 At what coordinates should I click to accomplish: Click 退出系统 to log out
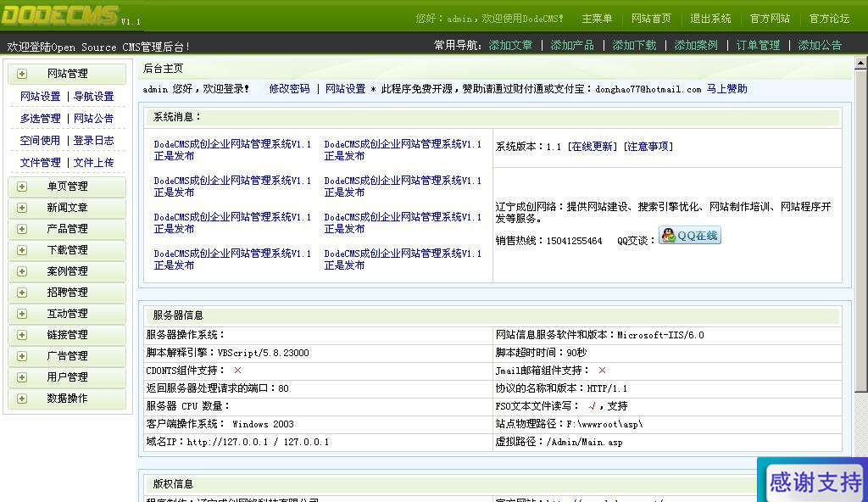click(710, 19)
